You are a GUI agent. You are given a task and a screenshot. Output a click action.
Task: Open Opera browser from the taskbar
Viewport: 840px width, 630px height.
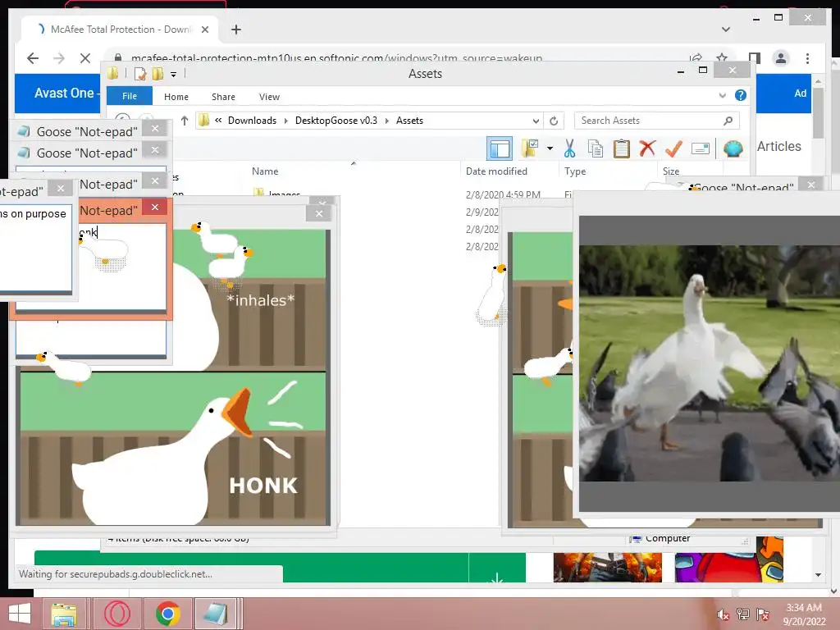click(116, 614)
